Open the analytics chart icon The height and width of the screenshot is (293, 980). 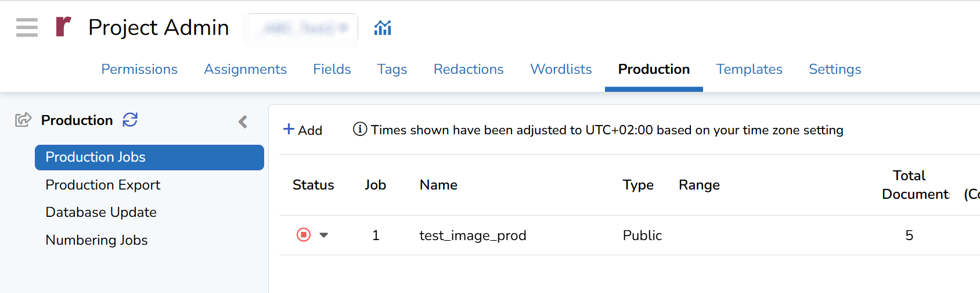coord(383,27)
